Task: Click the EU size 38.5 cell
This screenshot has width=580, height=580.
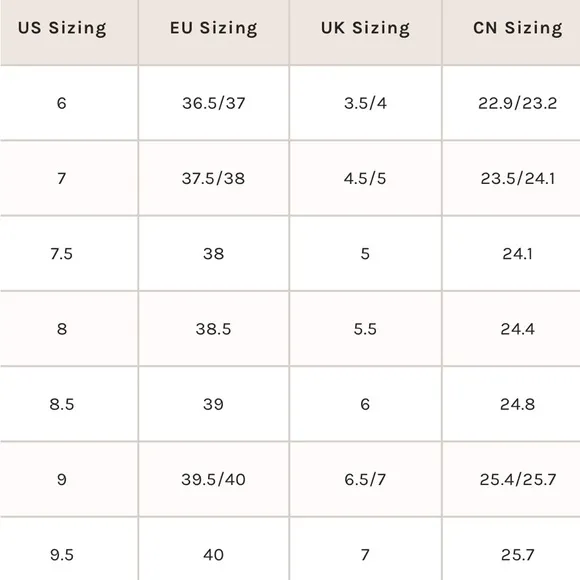Action: click(214, 329)
